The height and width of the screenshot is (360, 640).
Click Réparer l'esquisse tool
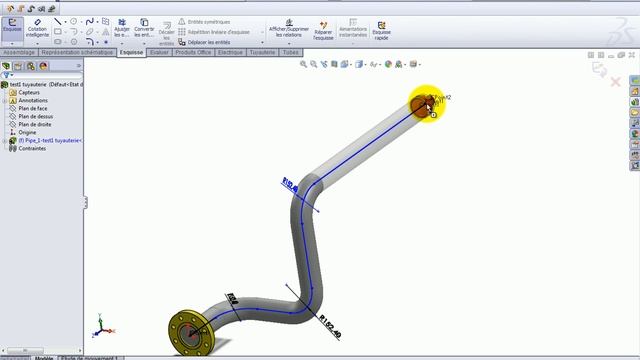click(323, 31)
